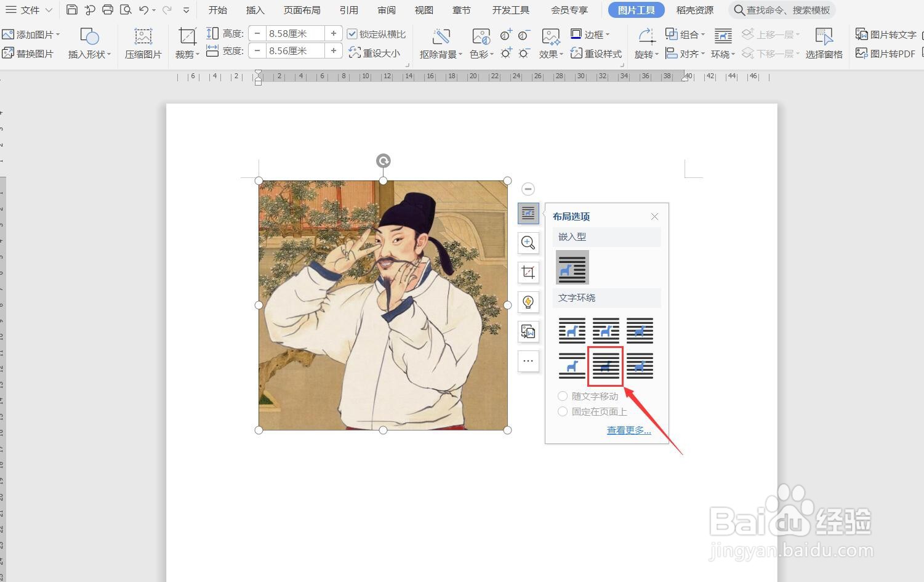Viewport: 924px width, 582px height.
Task: Switch to 开始 tab
Action: 218,10
